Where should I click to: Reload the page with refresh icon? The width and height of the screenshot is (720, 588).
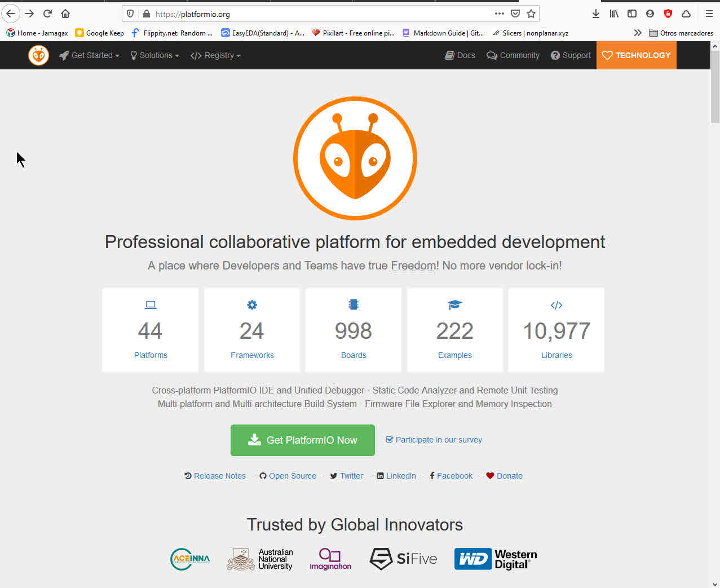point(47,14)
